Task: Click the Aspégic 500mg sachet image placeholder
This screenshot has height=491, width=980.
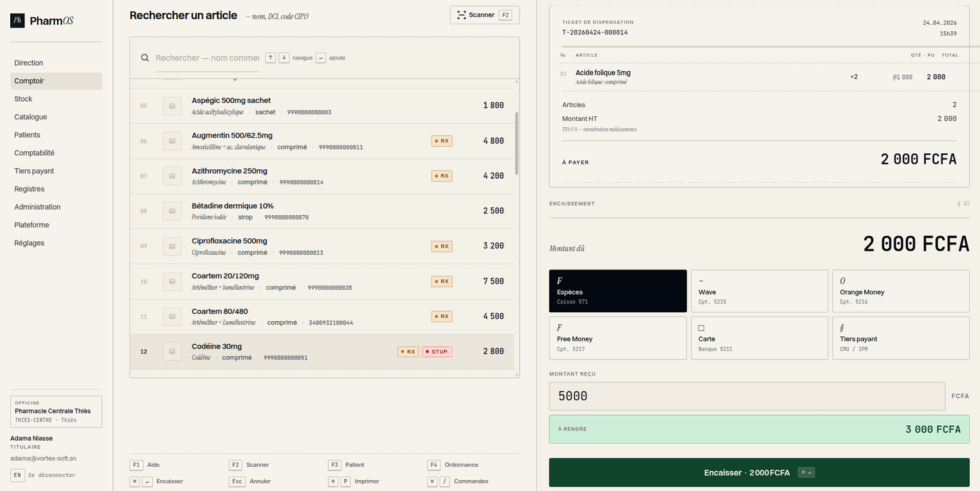Action: pyautogui.click(x=172, y=106)
